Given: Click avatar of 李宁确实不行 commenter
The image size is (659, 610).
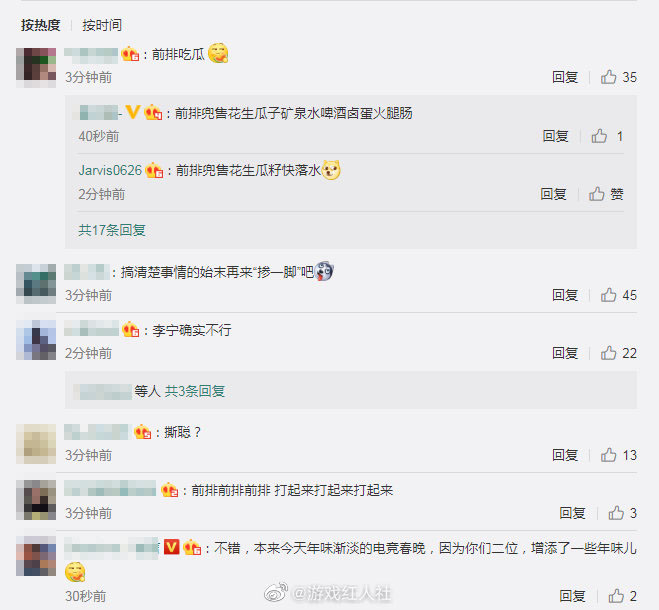Looking at the screenshot, I should point(36,340).
